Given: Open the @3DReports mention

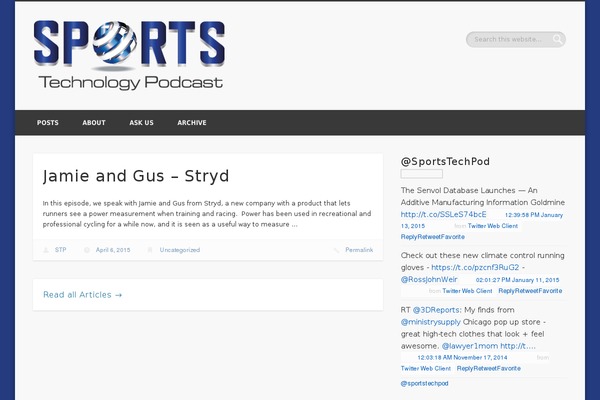Looking at the screenshot, I should click(x=436, y=310).
